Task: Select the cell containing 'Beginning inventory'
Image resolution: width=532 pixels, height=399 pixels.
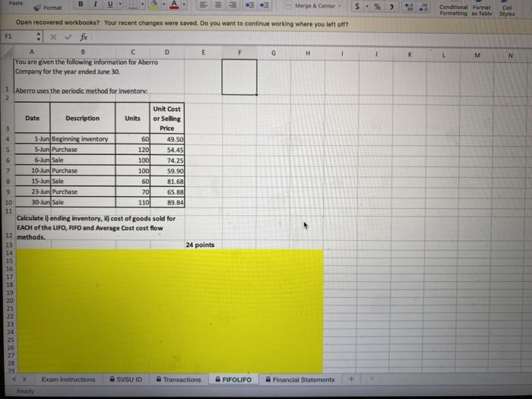Action: coord(82,139)
